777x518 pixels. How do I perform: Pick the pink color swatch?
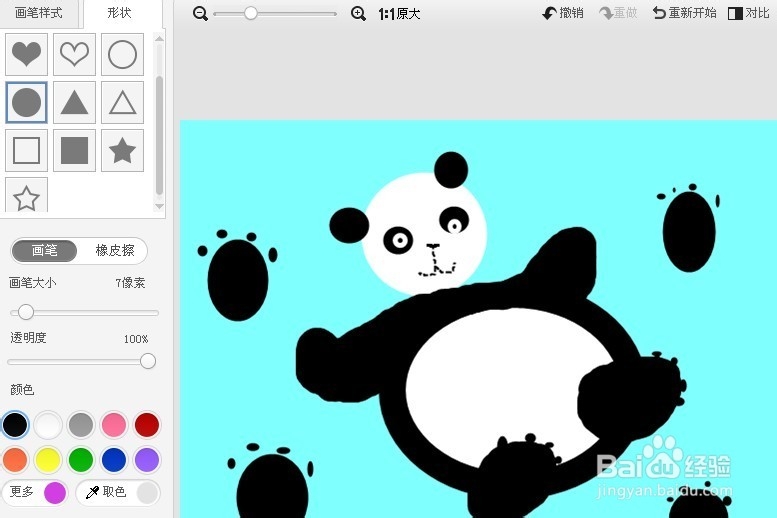114,425
